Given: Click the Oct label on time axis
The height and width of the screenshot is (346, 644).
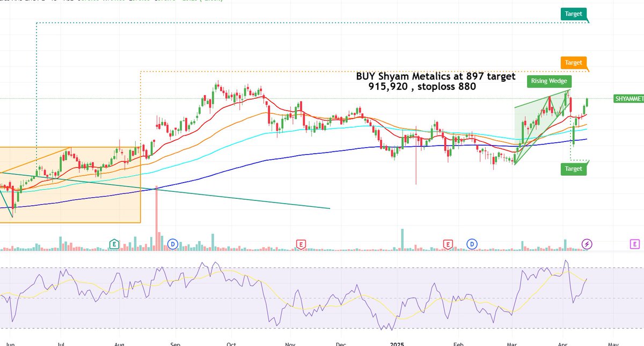Looking at the screenshot, I should (231, 343).
